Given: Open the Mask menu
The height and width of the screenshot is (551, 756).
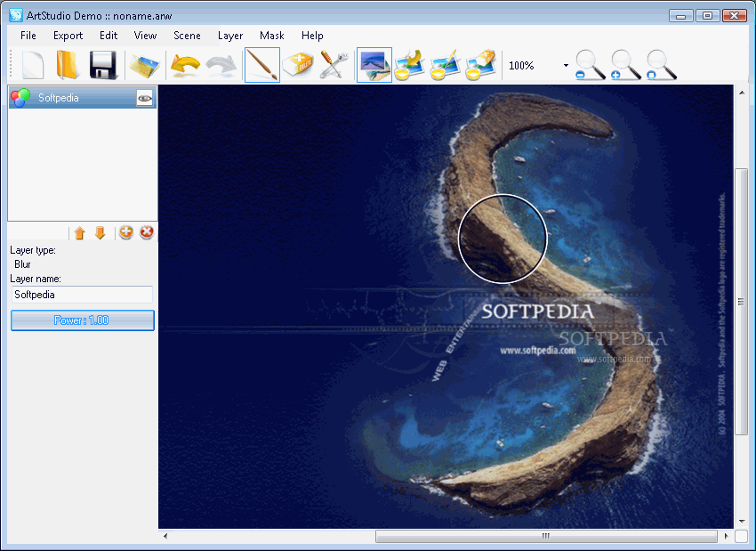Looking at the screenshot, I should coord(272,36).
